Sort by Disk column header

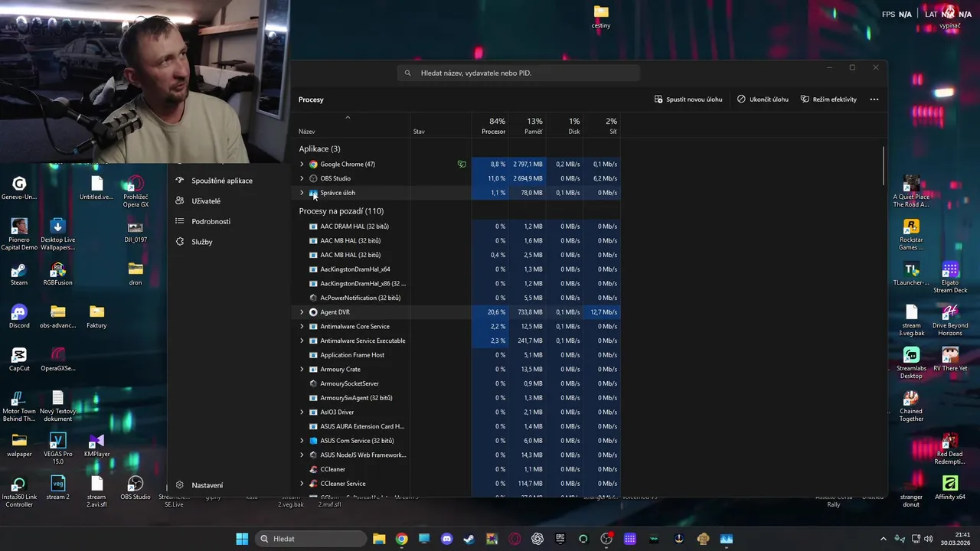565,126
